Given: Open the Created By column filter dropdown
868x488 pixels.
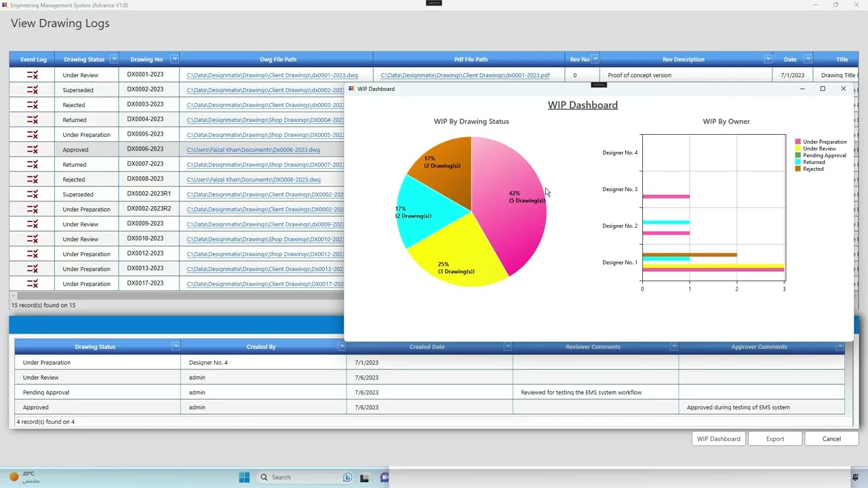Looking at the screenshot, I should click(x=341, y=346).
